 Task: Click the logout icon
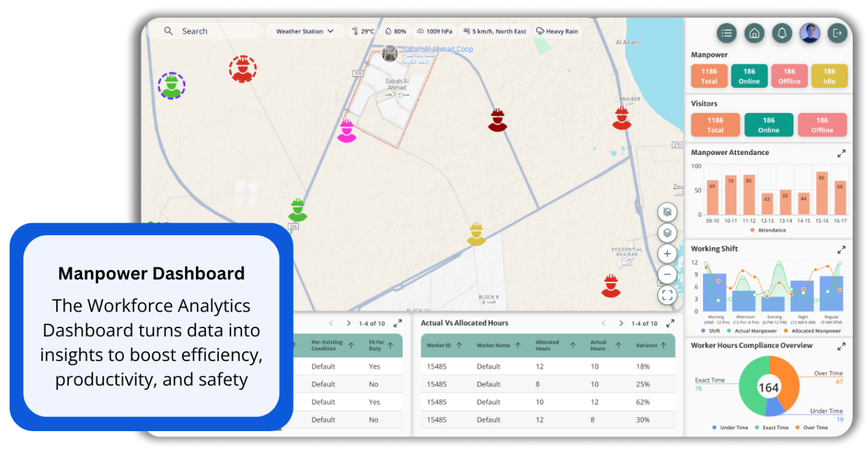point(837,33)
